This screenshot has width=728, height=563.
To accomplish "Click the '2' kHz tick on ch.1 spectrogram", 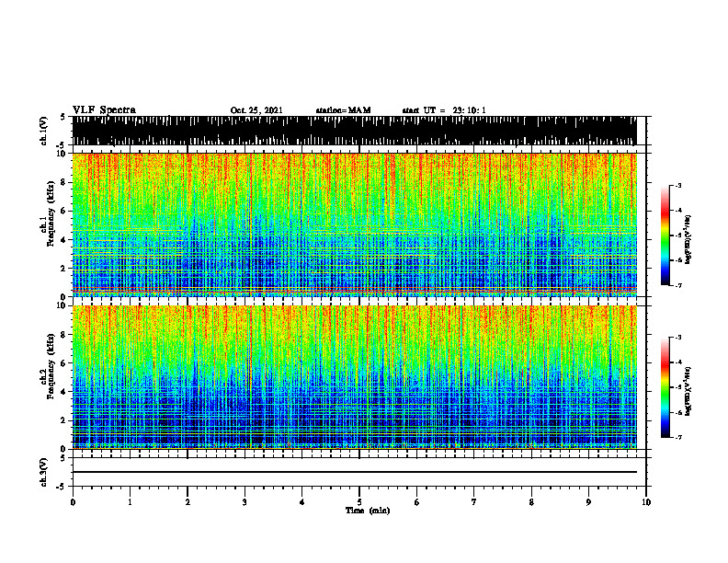I will [63, 269].
